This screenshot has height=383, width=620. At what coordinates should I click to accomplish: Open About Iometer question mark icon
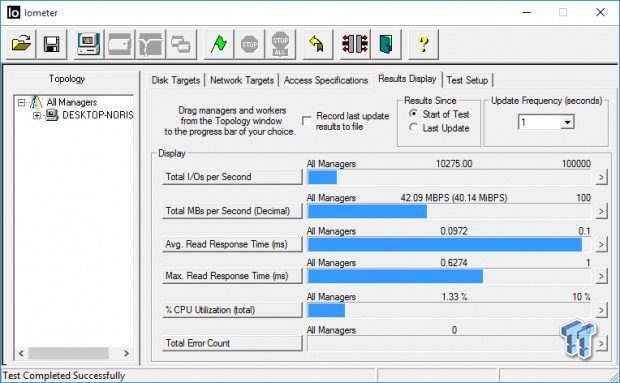[x=423, y=44]
